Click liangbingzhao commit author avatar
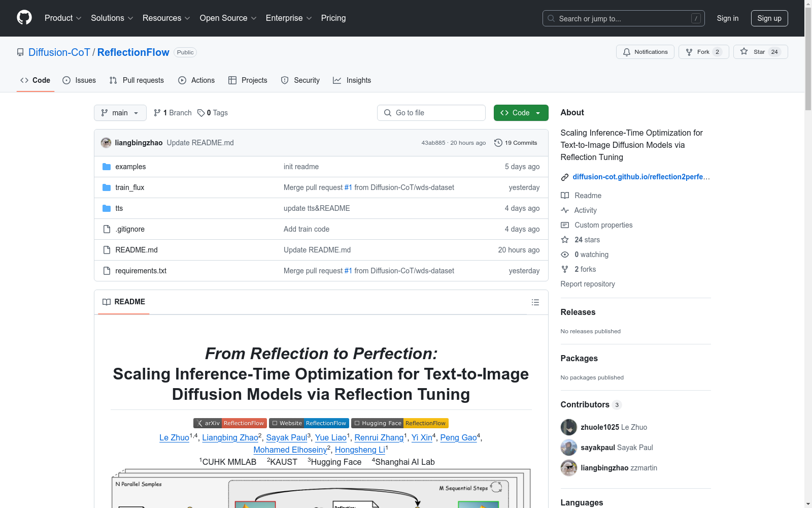 [x=106, y=143]
